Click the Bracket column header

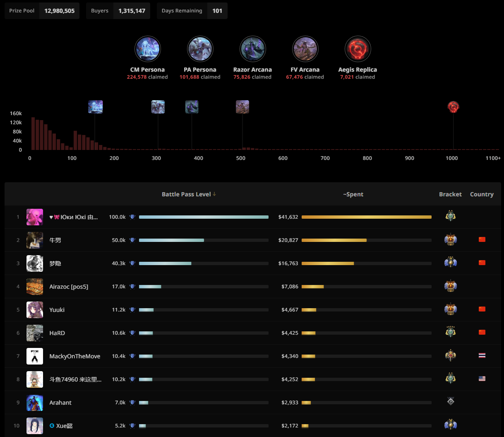[x=450, y=194]
